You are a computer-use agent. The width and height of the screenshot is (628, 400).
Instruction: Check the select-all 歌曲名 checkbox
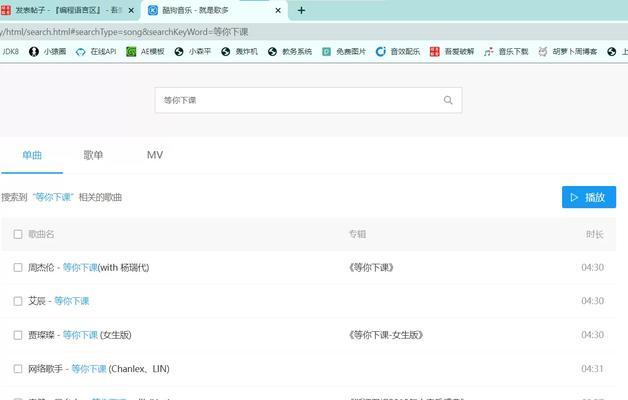(18, 234)
